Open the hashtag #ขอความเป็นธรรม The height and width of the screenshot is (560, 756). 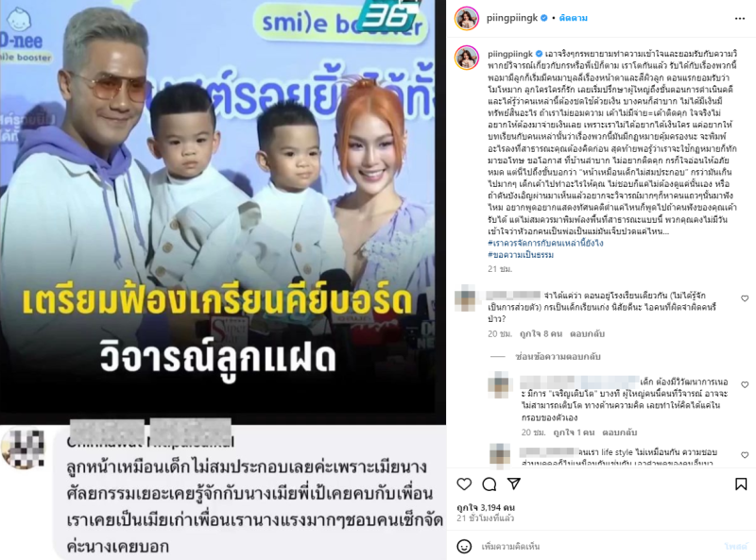[x=521, y=254]
